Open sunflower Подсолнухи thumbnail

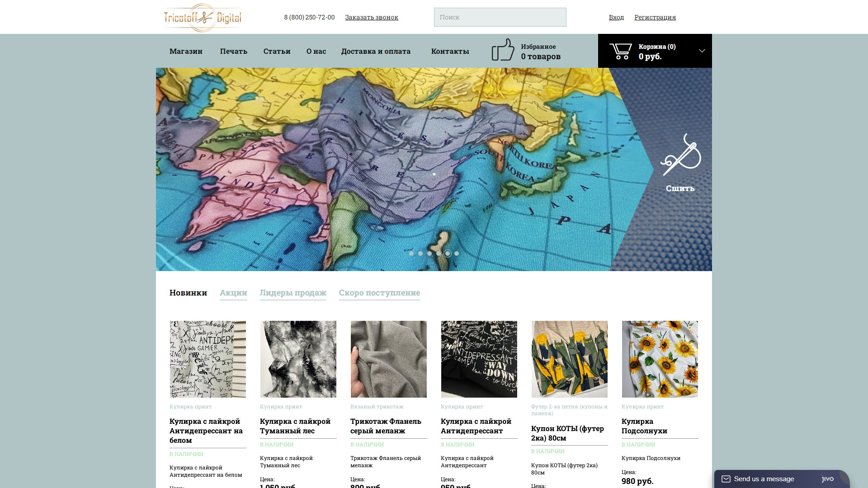pyautogui.click(x=660, y=359)
